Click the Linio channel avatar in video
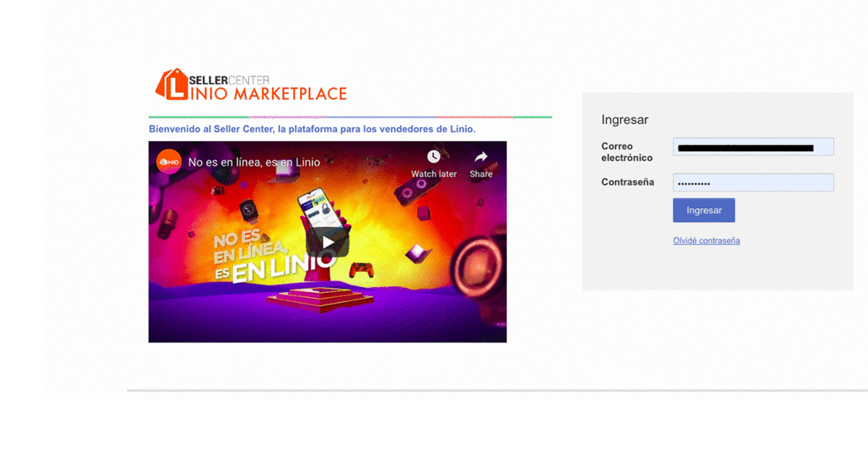This screenshot has width=868, height=475. point(169,162)
